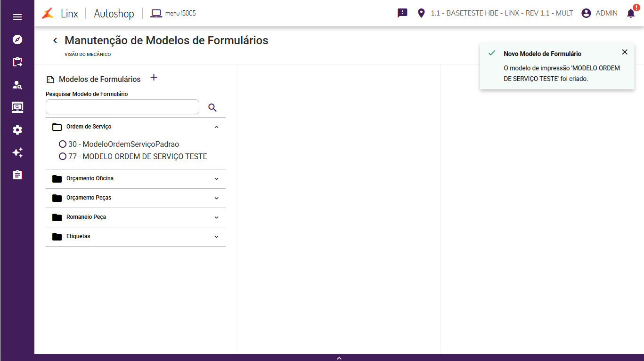This screenshot has width=644, height=361.
Task: Add a new form model with plus icon
Action: 154,78
